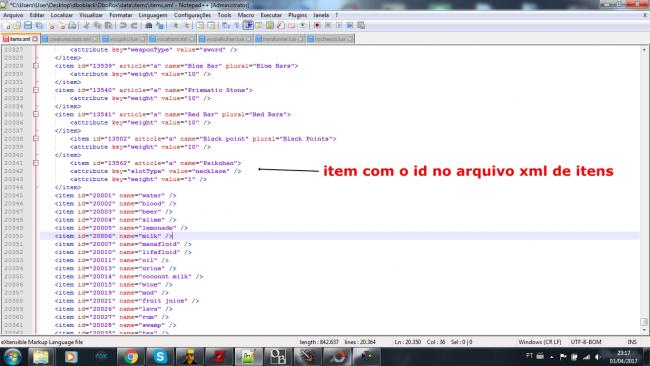Close the items.xml tab with its X

pos(35,39)
